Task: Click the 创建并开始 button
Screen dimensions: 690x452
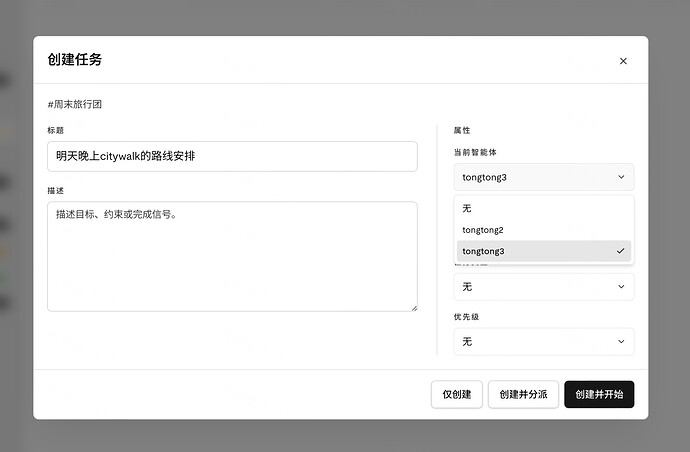Action: point(599,394)
